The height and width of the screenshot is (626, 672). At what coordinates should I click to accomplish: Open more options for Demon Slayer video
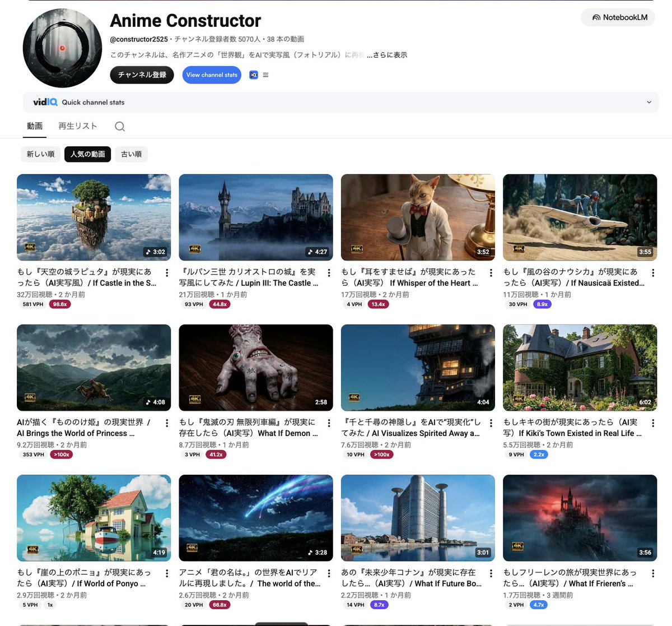(x=329, y=423)
